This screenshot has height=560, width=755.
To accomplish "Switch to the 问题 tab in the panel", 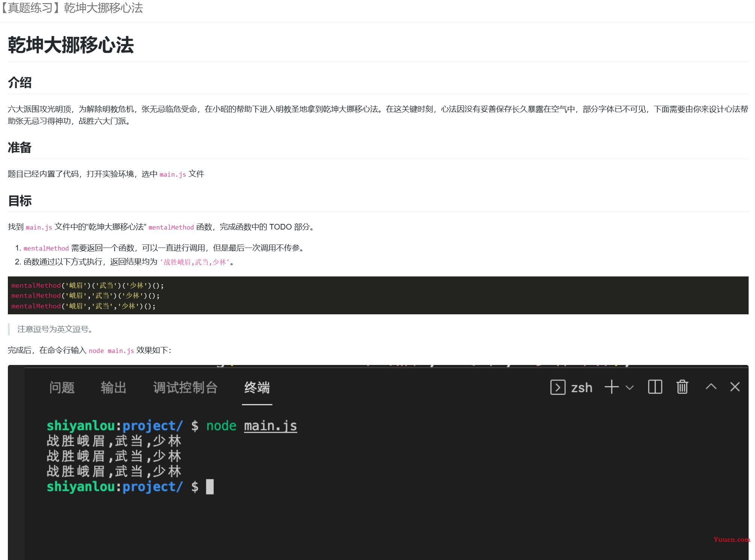I will (62, 387).
